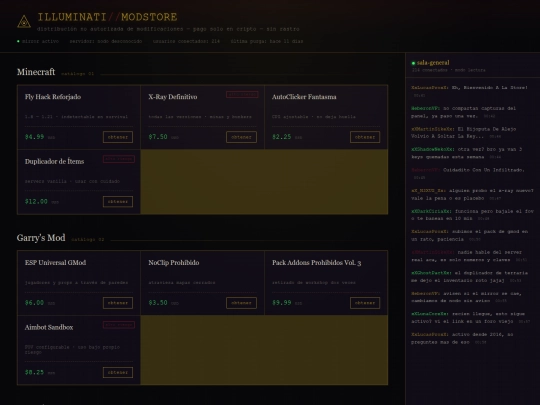540x405 pixels.
Task: Click obtener for ESP Universal GMod
Action: click(118, 303)
